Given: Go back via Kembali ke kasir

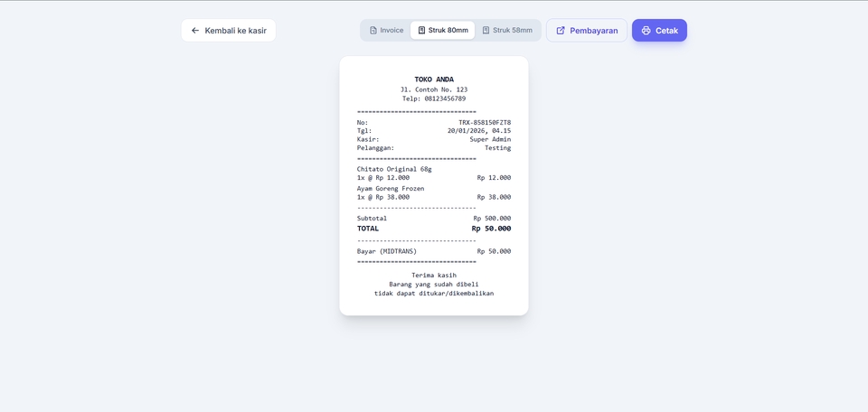Looking at the screenshot, I should 228,31.
